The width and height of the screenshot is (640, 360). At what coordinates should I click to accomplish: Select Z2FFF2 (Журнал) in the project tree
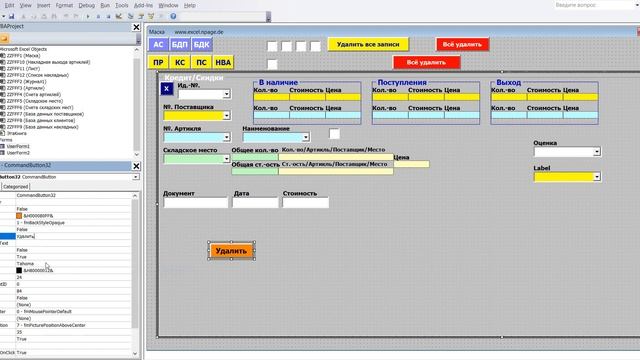point(26,82)
